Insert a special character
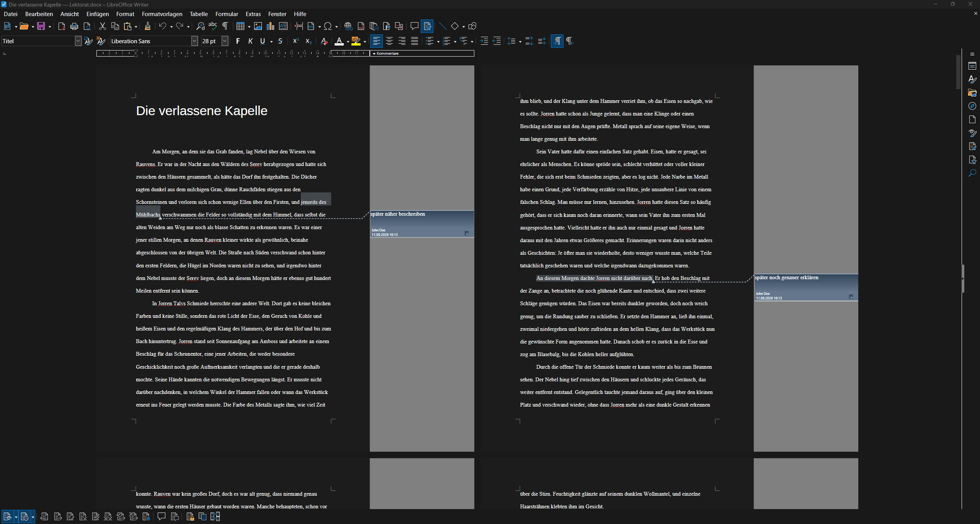The image size is (980, 524). pyautogui.click(x=328, y=26)
